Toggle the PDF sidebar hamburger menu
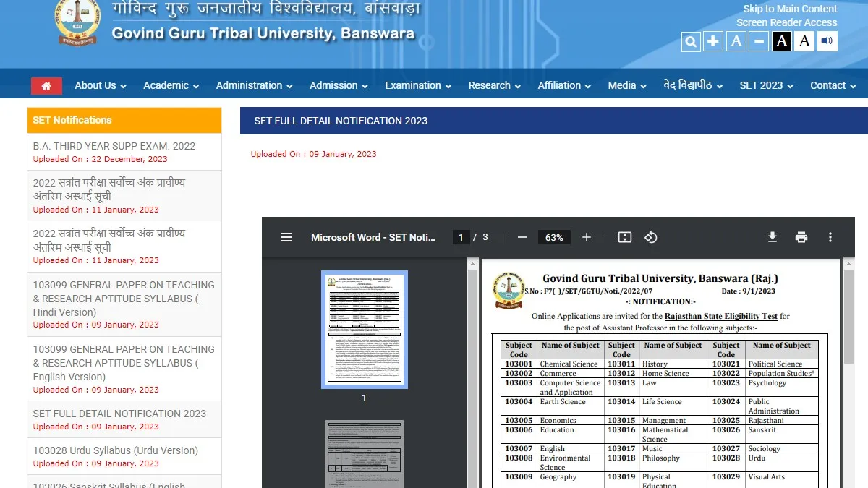The height and width of the screenshot is (488, 868). pyautogui.click(x=286, y=237)
